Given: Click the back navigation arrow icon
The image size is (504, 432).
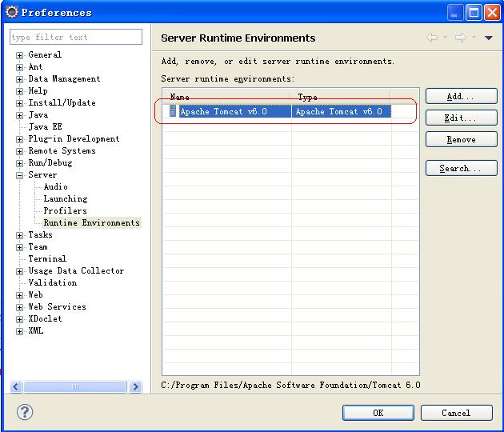Looking at the screenshot, I should click(432, 38).
